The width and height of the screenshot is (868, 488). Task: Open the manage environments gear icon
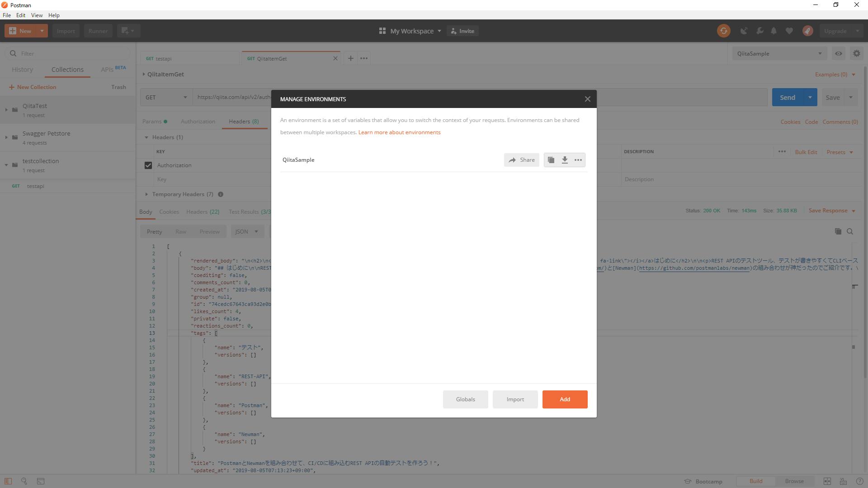pyautogui.click(x=856, y=53)
